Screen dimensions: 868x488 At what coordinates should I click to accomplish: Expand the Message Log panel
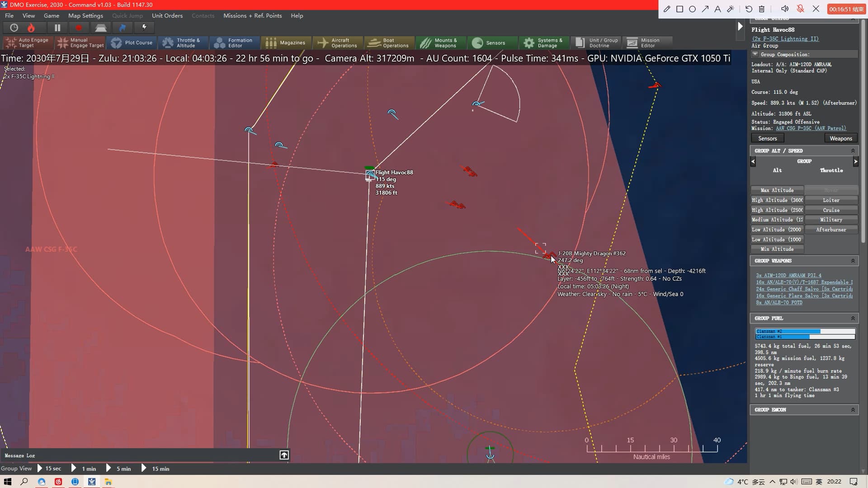[x=284, y=455]
